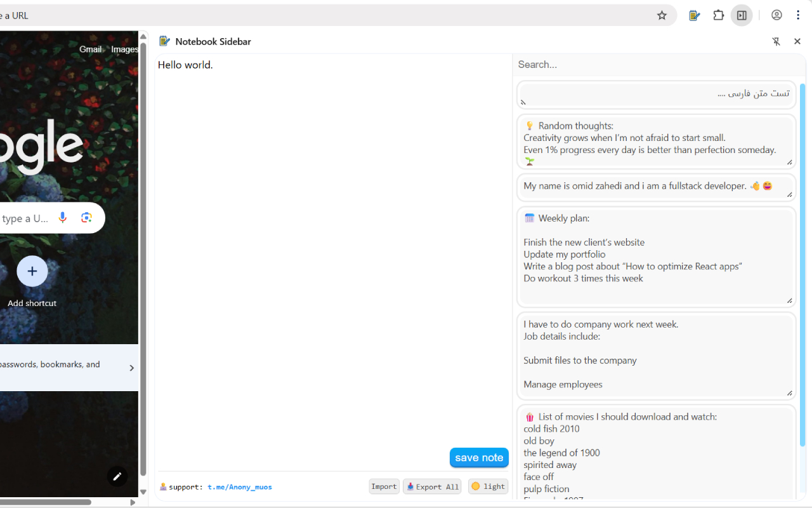Select the company work next week note
The height and width of the screenshot is (508, 812).
656,356
